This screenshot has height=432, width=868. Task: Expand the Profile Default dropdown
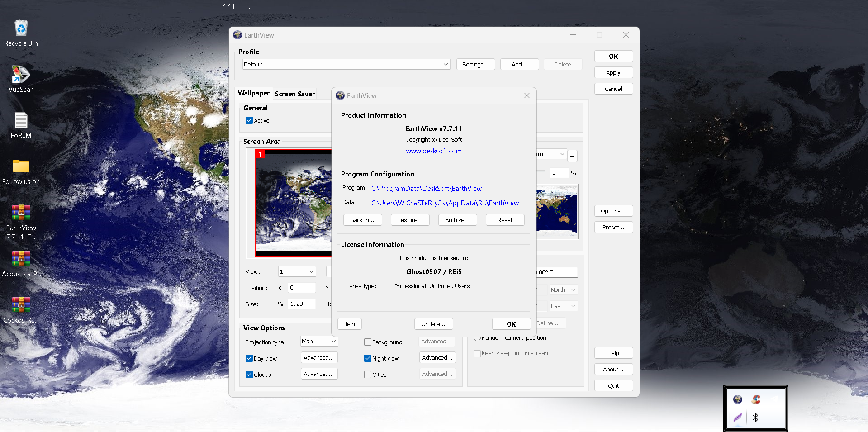click(x=346, y=64)
